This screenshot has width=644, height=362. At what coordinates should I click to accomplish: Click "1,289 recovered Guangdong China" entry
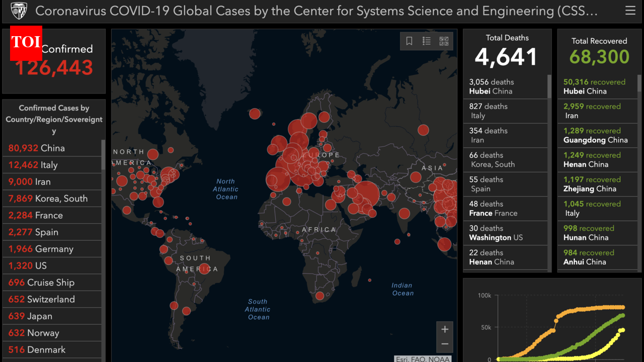(598, 135)
